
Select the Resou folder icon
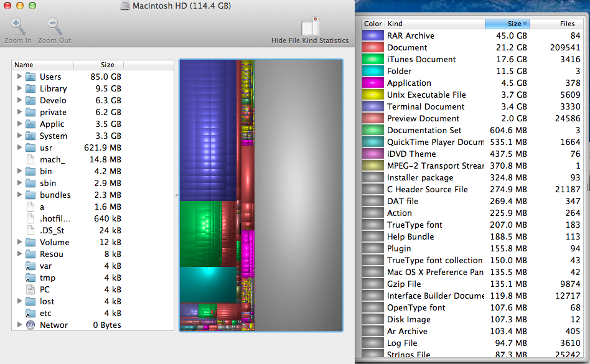point(30,254)
